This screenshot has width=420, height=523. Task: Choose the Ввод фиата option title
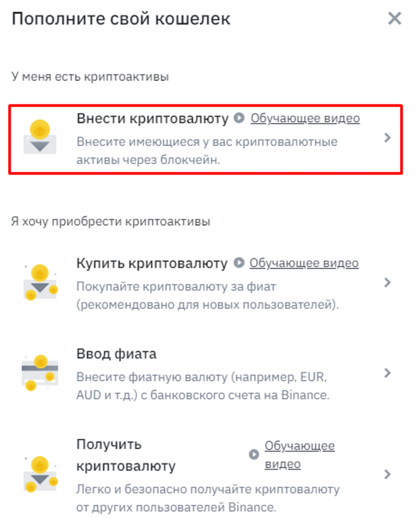point(116,354)
